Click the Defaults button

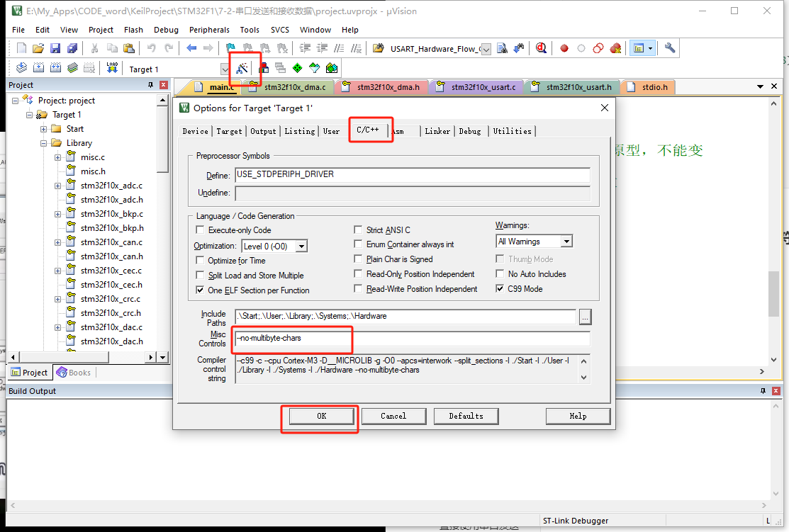pyautogui.click(x=466, y=416)
